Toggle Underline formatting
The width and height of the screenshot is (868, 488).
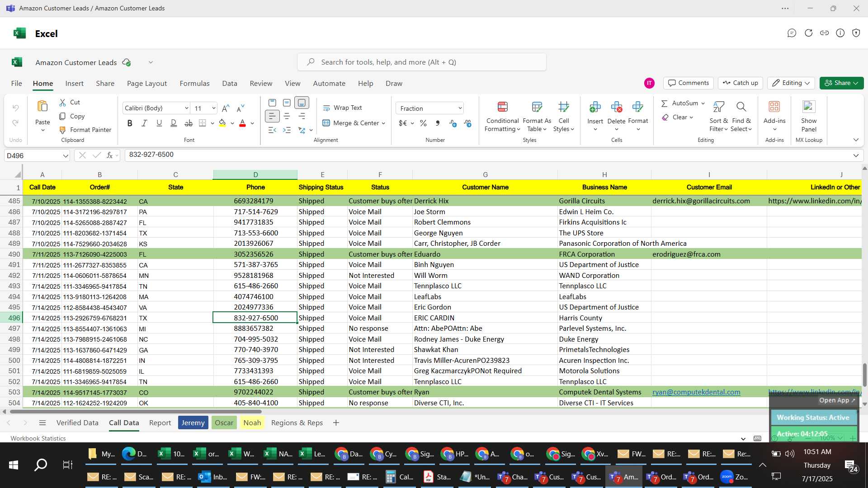coord(159,123)
